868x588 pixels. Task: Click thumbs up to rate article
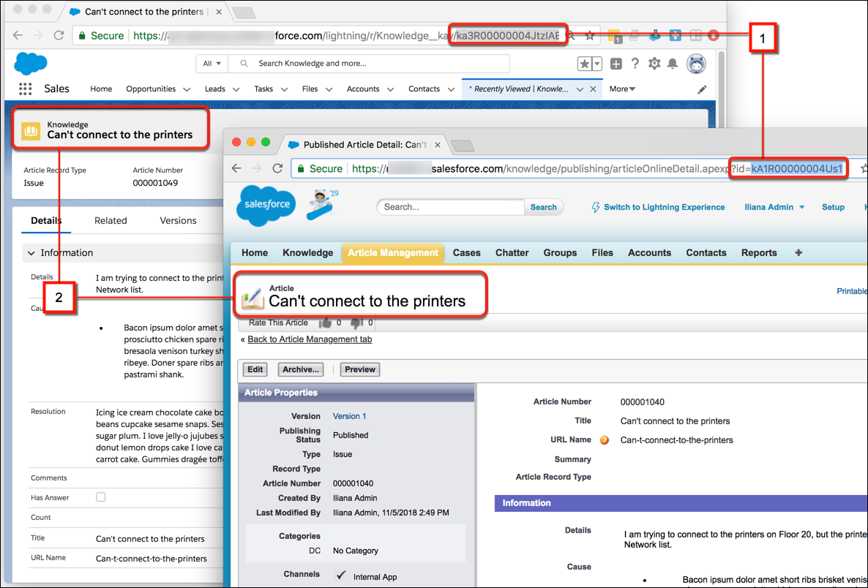point(326,323)
